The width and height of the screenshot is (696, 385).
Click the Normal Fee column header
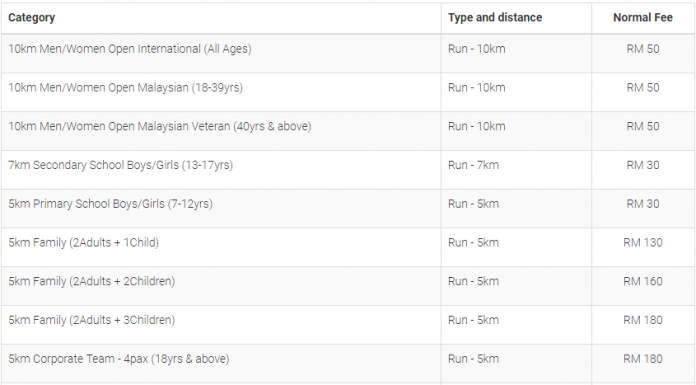click(x=643, y=18)
